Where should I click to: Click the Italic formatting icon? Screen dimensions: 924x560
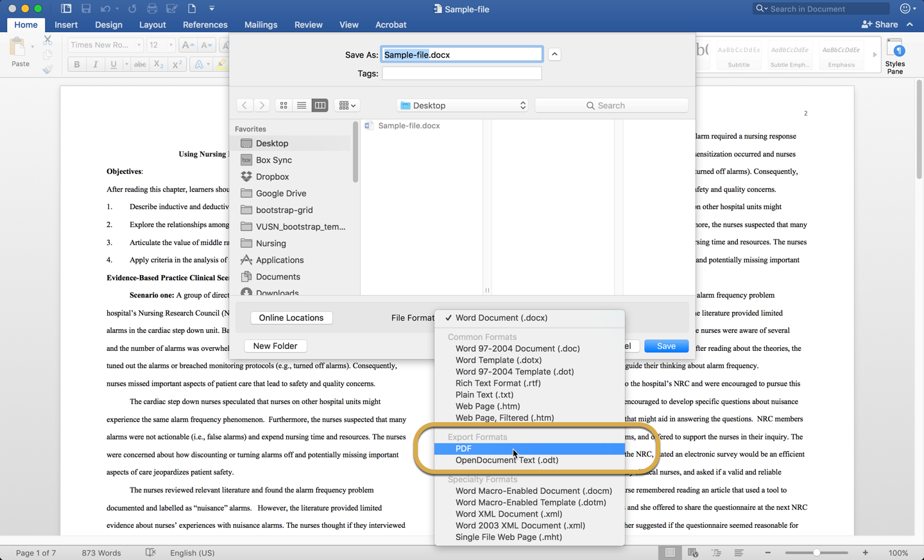point(95,64)
